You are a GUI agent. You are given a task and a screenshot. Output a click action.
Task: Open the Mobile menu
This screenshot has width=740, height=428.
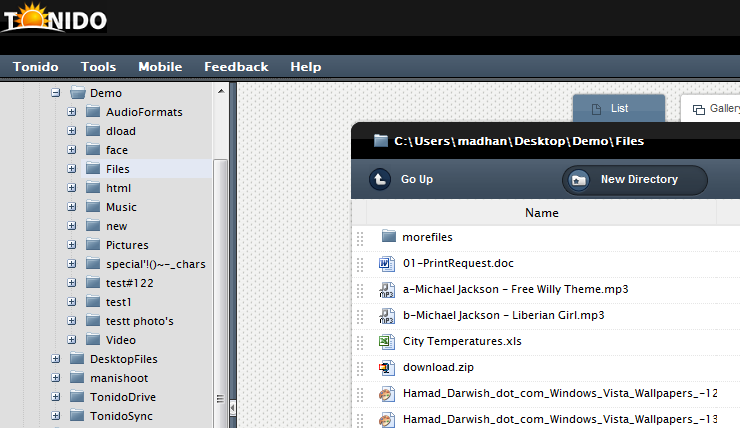coord(160,67)
